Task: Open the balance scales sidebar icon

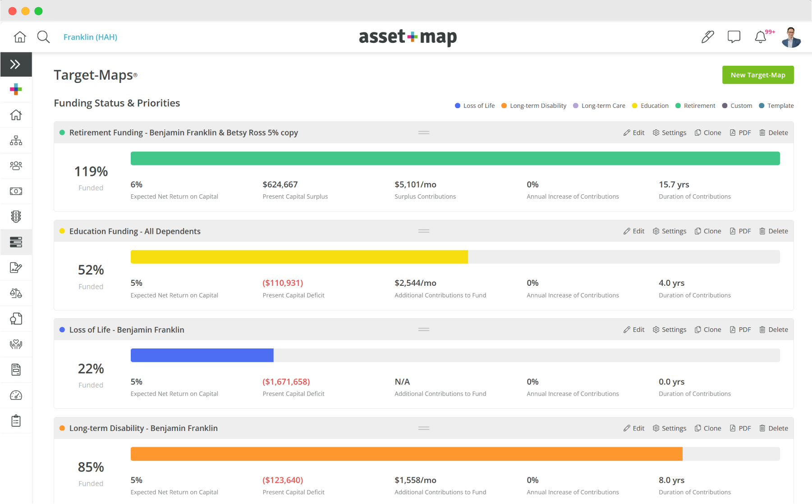Action: point(16,293)
